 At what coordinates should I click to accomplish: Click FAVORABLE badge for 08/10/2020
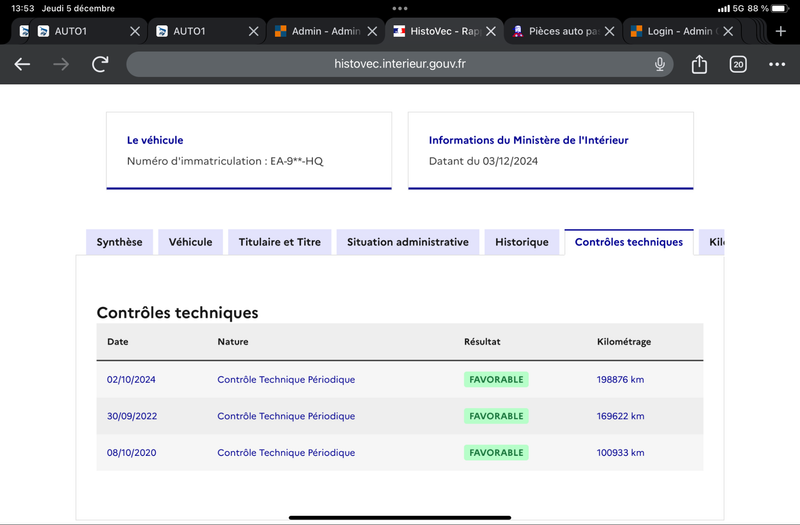pyautogui.click(x=496, y=453)
